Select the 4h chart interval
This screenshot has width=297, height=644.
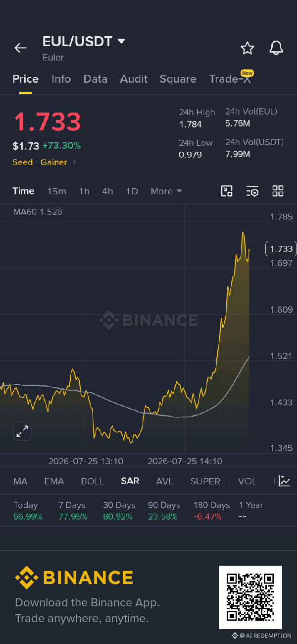(x=107, y=191)
